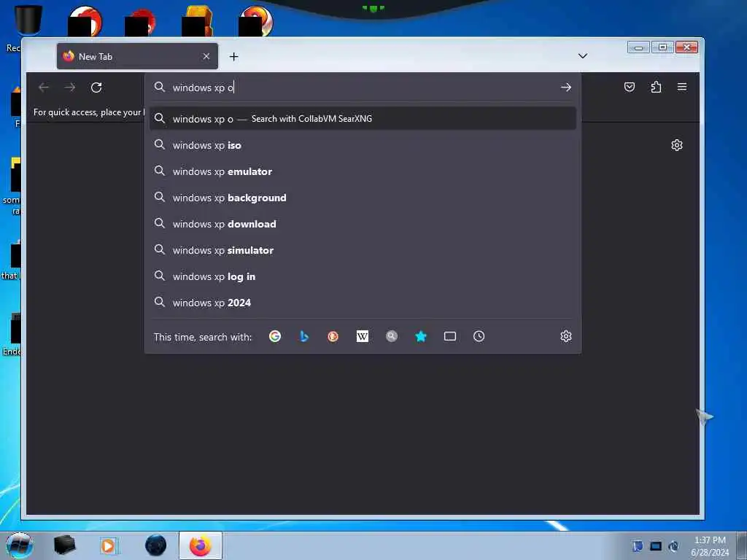Open the Extensions puzzle icon

(656, 87)
